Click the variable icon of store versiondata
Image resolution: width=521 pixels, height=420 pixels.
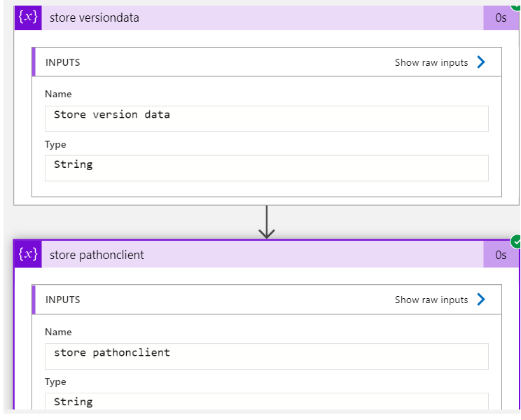click(x=28, y=17)
